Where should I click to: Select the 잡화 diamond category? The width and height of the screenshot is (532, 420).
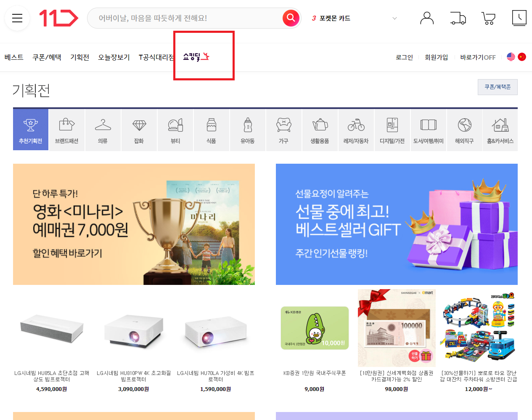(139, 130)
